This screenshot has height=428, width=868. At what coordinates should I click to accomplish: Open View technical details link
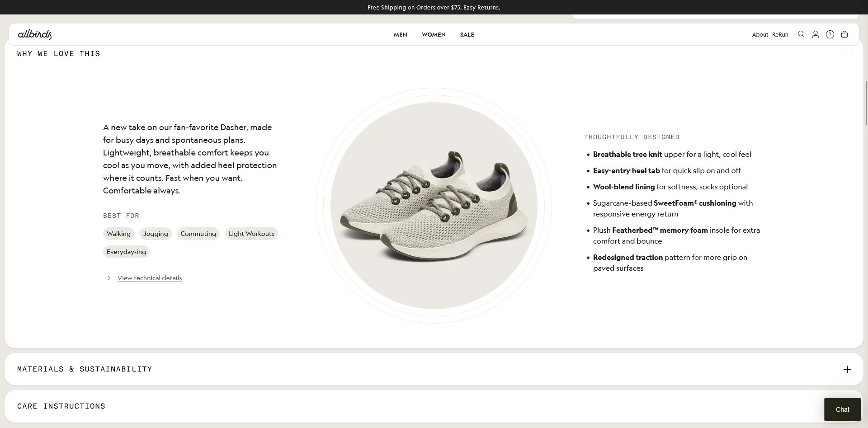point(150,278)
